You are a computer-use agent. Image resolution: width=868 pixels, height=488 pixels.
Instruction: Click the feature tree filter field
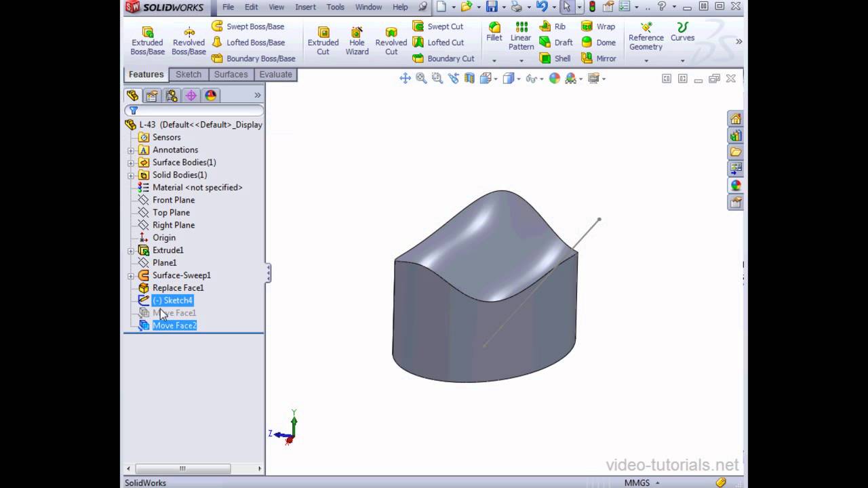pyautogui.click(x=195, y=110)
